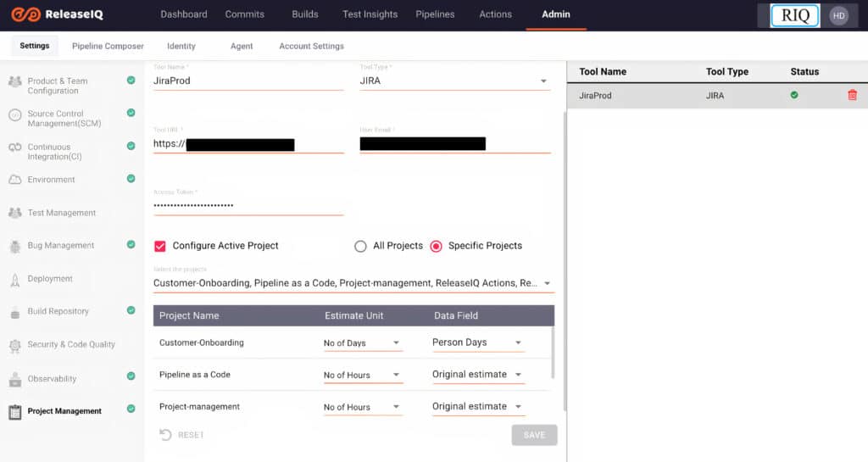Click green check next to Observability
Screen dimensions: 868x462
(131, 376)
